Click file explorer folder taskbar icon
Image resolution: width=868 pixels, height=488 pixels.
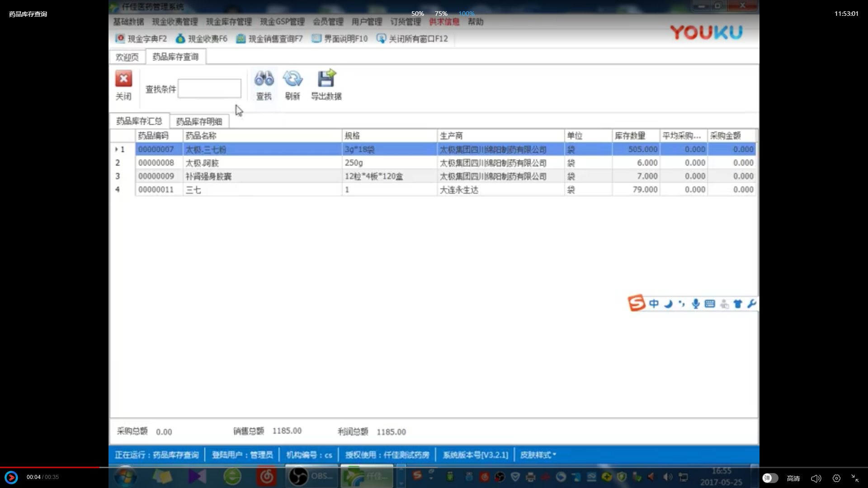162,477
